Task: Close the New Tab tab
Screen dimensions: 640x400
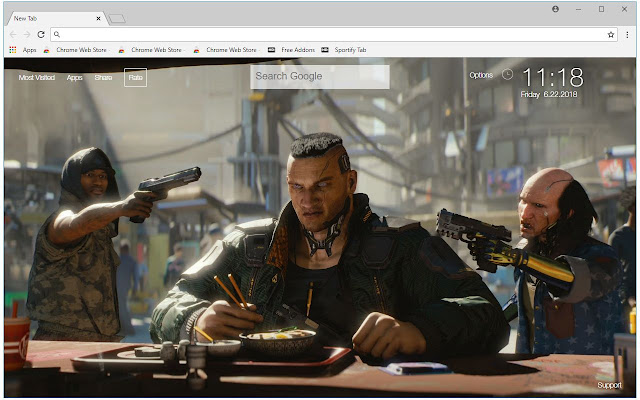Action: 98,18
